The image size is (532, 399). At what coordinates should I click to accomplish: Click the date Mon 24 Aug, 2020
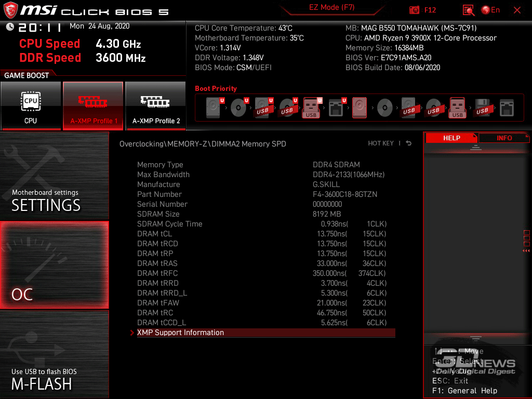coord(99,26)
